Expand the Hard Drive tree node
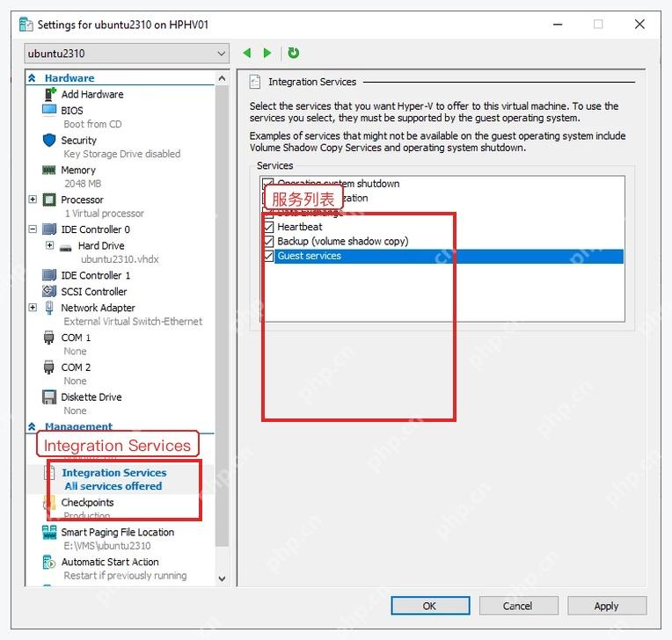 (50, 245)
